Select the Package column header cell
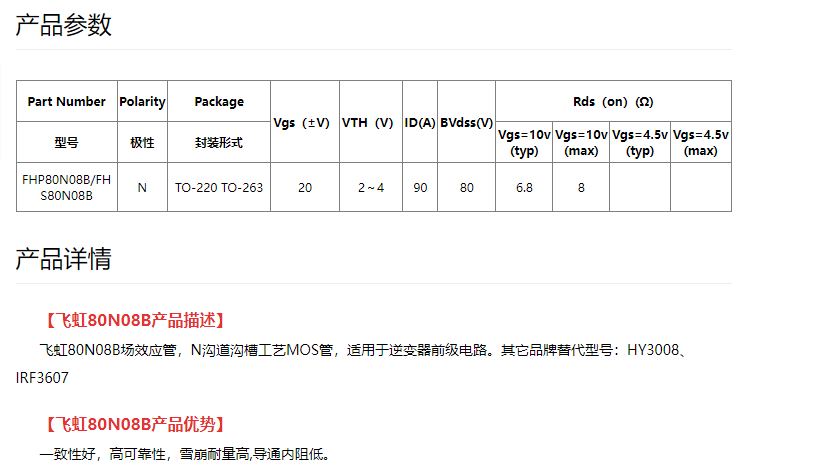The width and height of the screenshot is (815, 469). pyautogui.click(x=219, y=101)
